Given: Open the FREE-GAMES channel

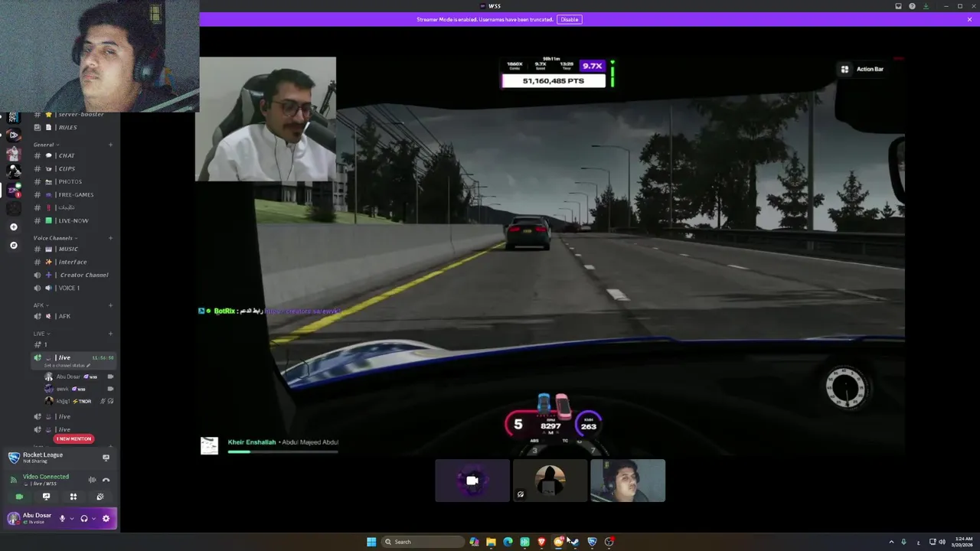Looking at the screenshot, I should coord(73,194).
